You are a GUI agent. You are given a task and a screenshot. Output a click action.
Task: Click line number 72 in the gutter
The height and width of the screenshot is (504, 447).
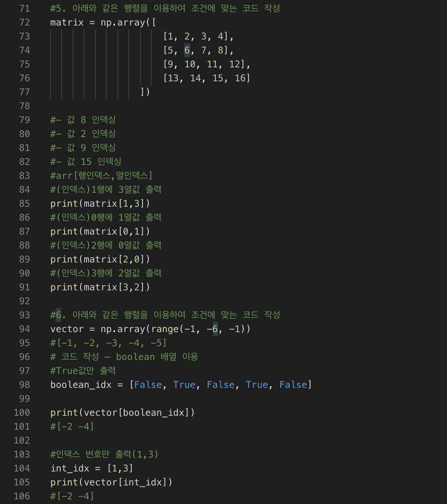[24, 22]
